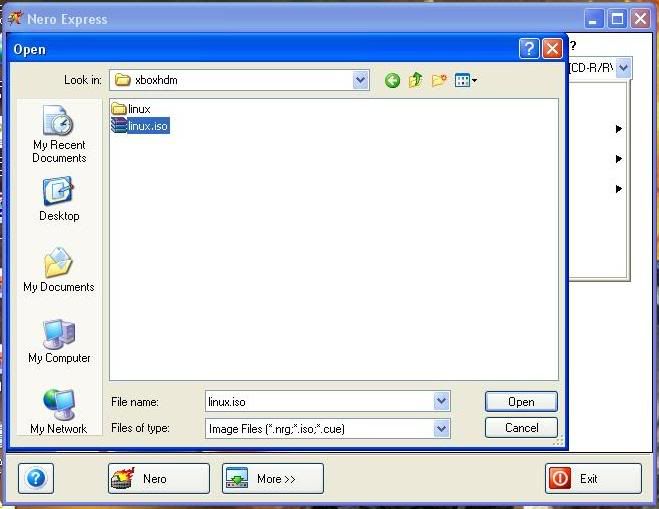Create a new folder
The height and width of the screenshot is (509, 659).
click(x=439, y=81)
